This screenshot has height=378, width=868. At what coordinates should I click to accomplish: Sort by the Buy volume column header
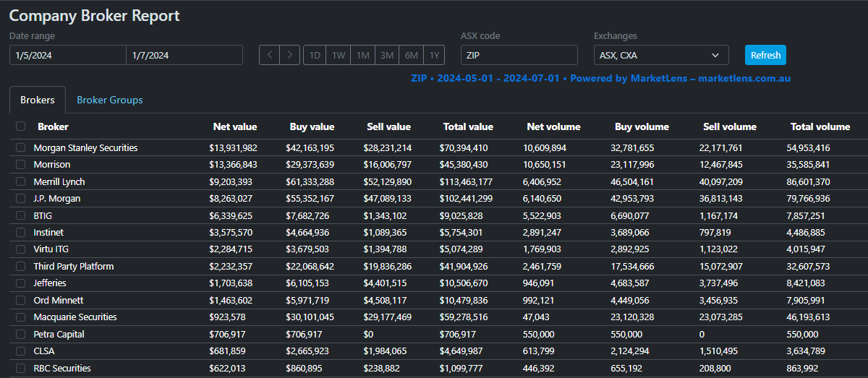pyautogui.click(x=642, y=126)
